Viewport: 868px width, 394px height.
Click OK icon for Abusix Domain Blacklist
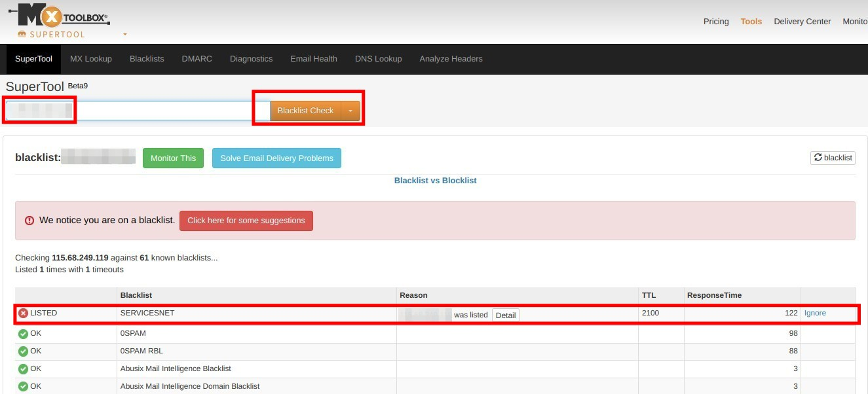tap(23, 387)
